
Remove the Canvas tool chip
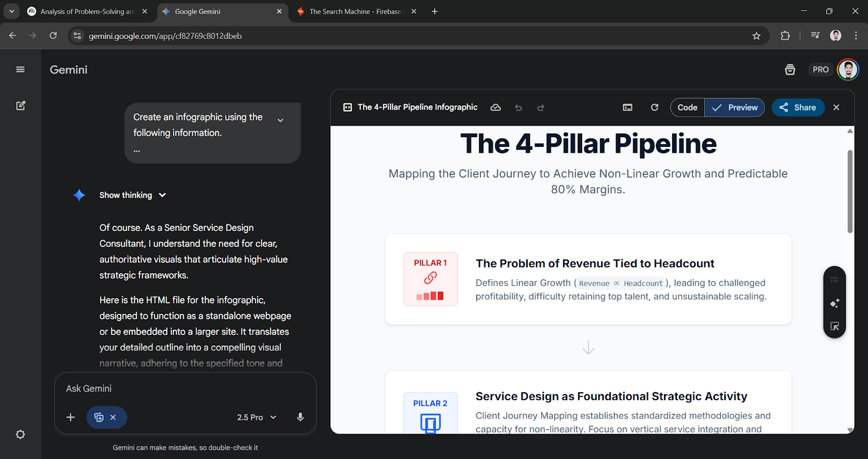click(113, 417)
